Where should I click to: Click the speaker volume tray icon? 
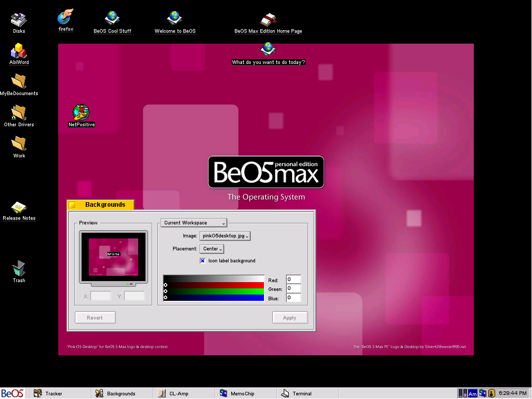click(x=491, y=394)
